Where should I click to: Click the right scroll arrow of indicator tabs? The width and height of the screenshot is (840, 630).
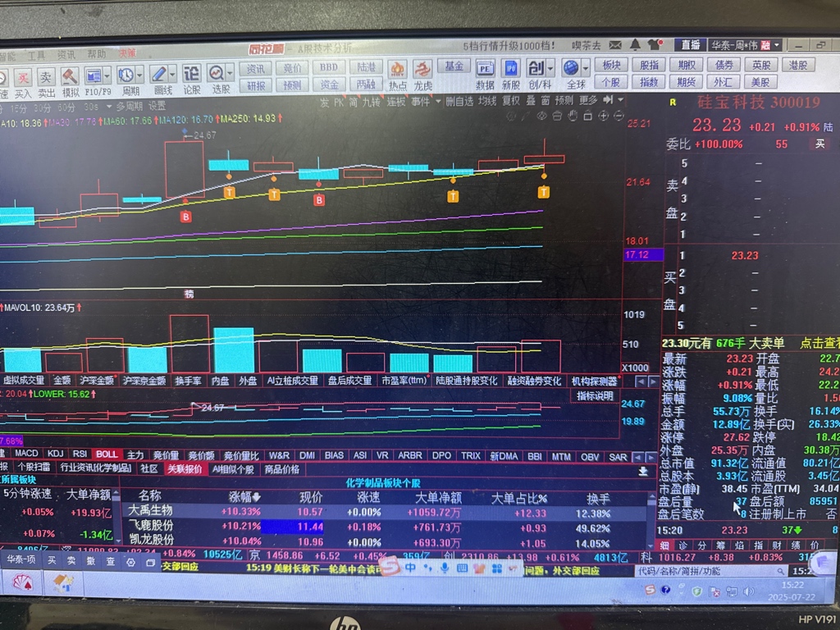tap(651, 458)
